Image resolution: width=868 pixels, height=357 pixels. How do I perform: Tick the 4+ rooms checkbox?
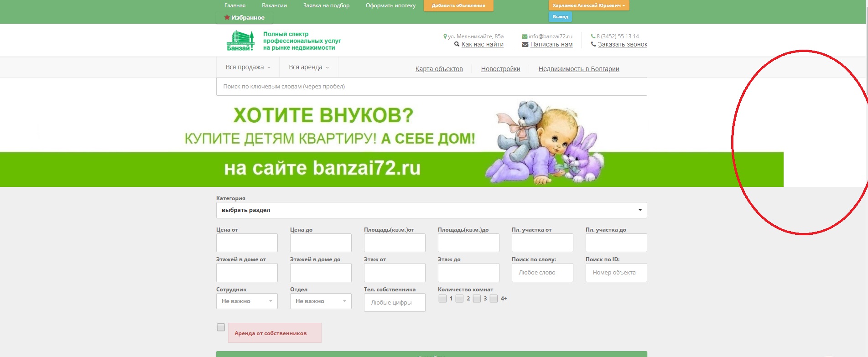pyautogui.click(x=494, y=299)
